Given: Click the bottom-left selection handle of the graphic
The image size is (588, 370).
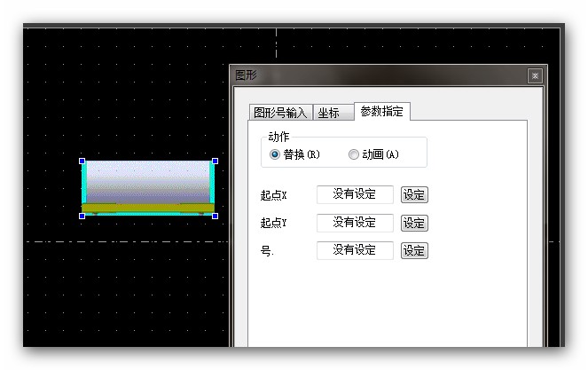Looking at the screenshot, I should tap(82, 215).
